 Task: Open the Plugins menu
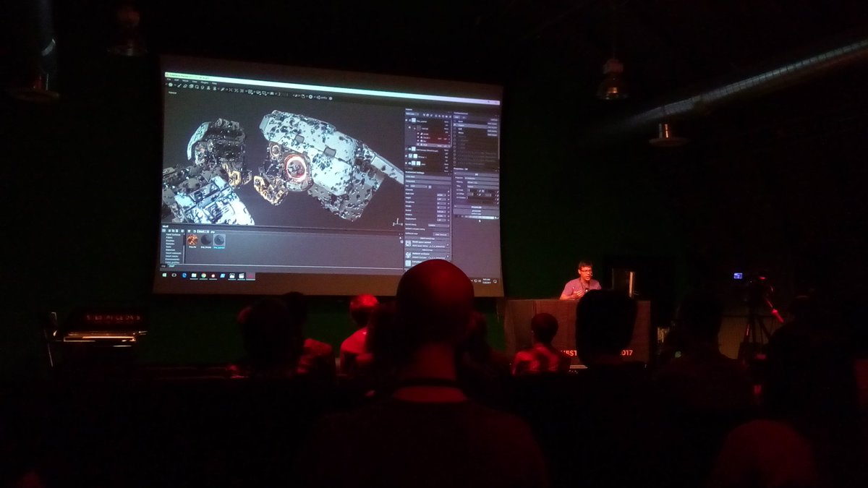pyautogui.click(x=205, y=82)
